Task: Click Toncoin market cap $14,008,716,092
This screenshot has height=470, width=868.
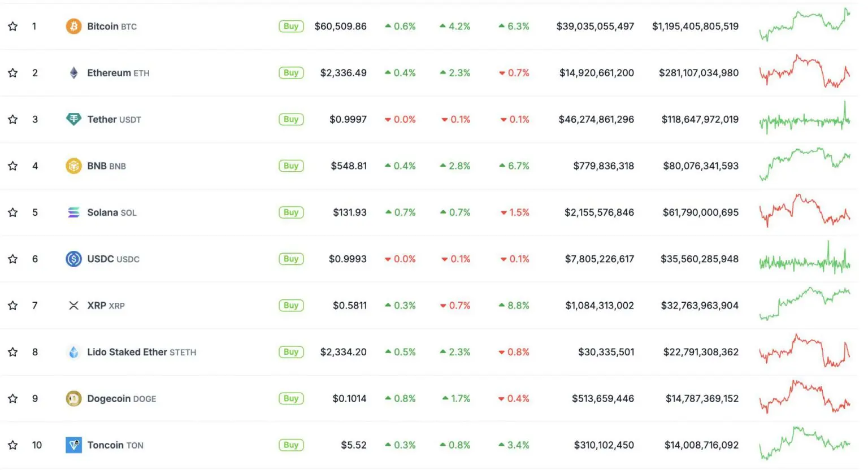Action: click(x=701, y=445)
